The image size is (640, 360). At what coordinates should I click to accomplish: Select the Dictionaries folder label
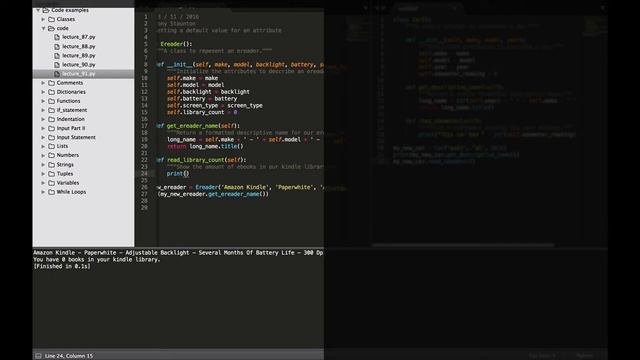(71, 92)
